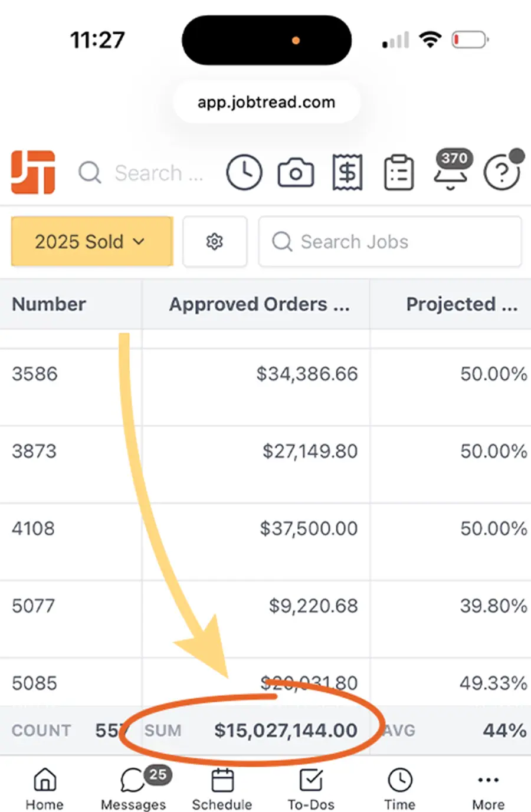
Task: Switch to the Schedule tab
Action: (x=222, y=788)
